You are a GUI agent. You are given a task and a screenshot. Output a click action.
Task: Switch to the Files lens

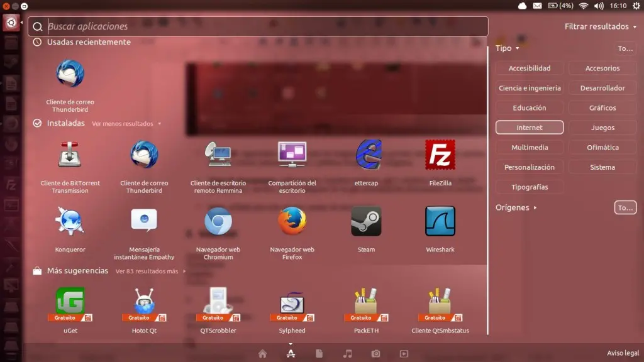pyautogui.click(x=319, y=353)
